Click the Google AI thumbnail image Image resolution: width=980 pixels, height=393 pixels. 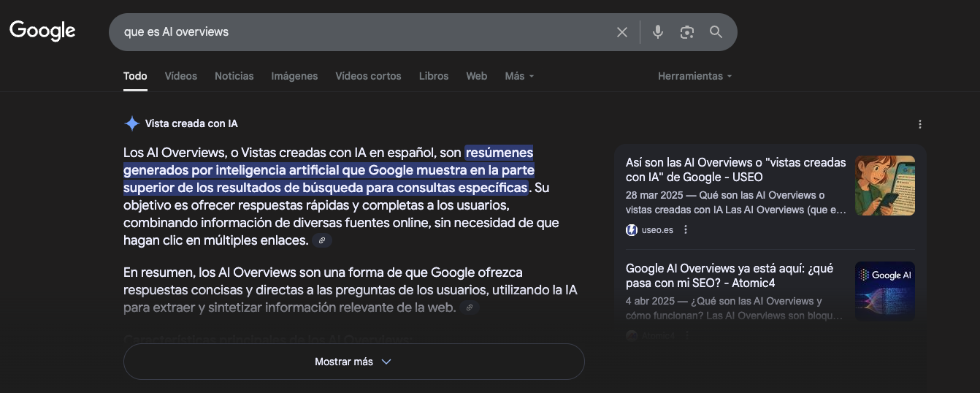point(885,291)
